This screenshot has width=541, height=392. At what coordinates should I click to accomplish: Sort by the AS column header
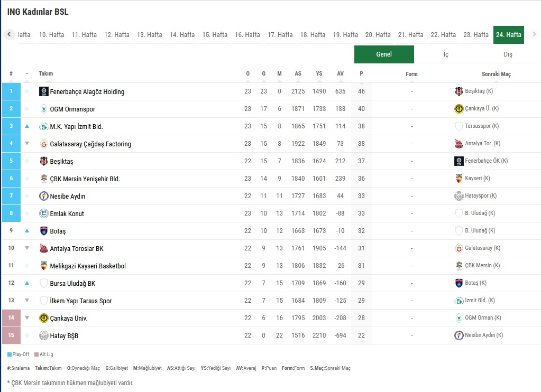click(x=298, y=74)
